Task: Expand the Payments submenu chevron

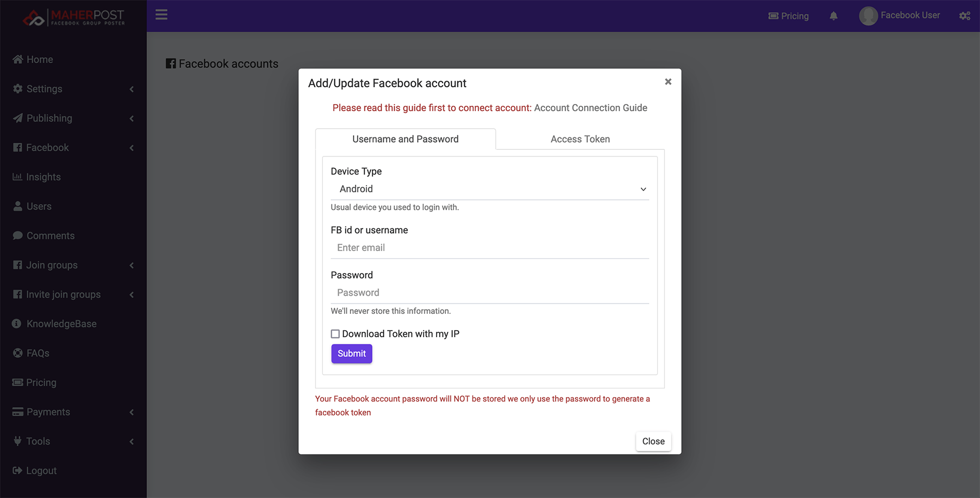Action: [132, 412]
